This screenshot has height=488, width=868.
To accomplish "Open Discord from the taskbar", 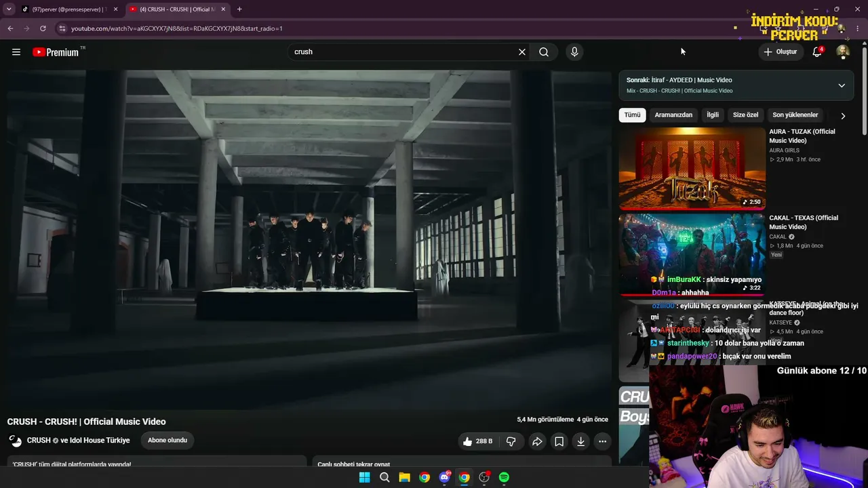I will (x=444, y=477).
